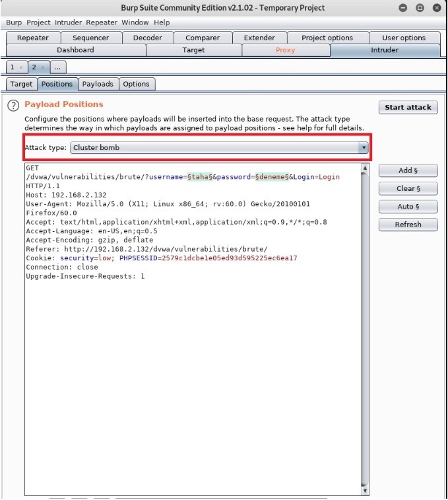Viewport: 448px width, 500px height.
Task: Switch to the Payloads tab
Action: pos(98,84)
